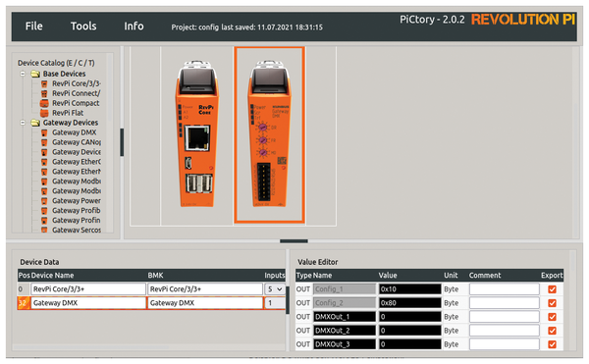Click the Gateway CANopen catalog icon
The height and width of the screenshot is (364, 589).
tap(44, 142)
